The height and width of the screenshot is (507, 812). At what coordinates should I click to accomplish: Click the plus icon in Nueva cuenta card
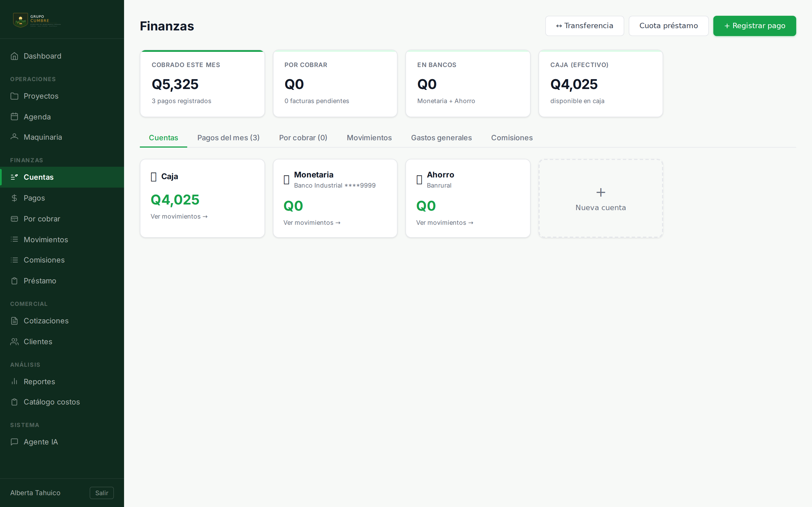pos(601,192)
